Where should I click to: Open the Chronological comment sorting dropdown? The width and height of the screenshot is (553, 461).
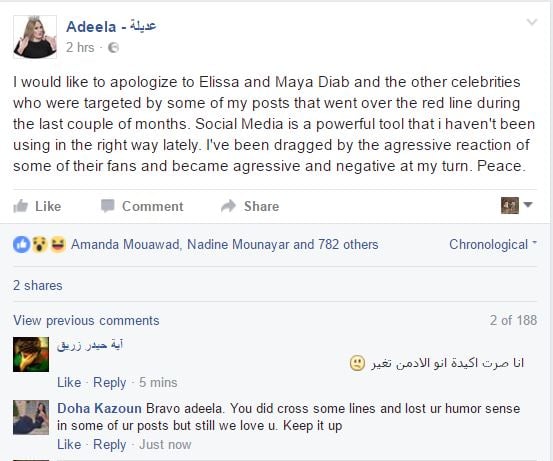click(x=493, y=244)
